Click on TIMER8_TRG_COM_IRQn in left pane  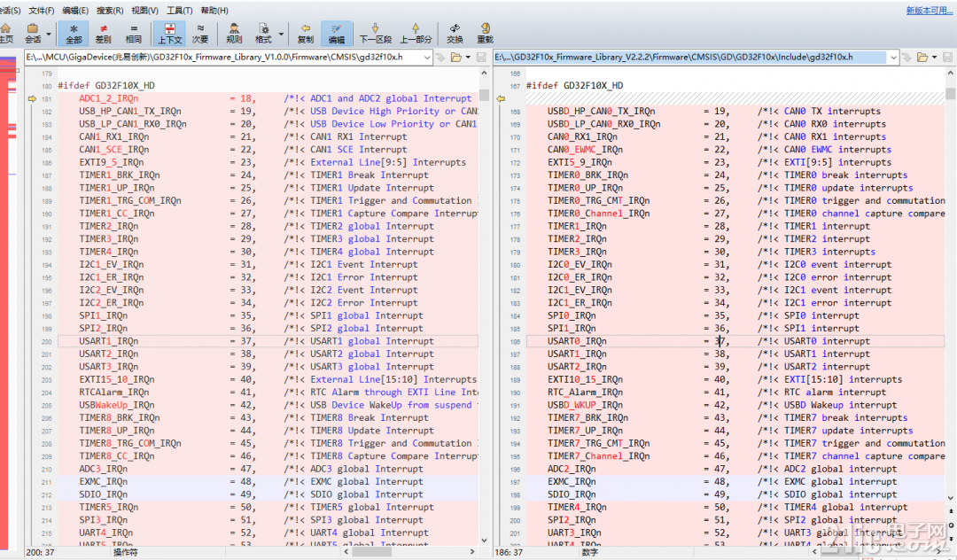130,444
